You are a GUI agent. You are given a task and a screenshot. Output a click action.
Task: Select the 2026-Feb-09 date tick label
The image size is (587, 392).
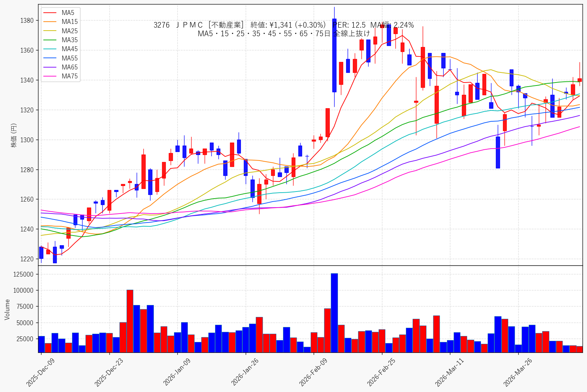313,372
